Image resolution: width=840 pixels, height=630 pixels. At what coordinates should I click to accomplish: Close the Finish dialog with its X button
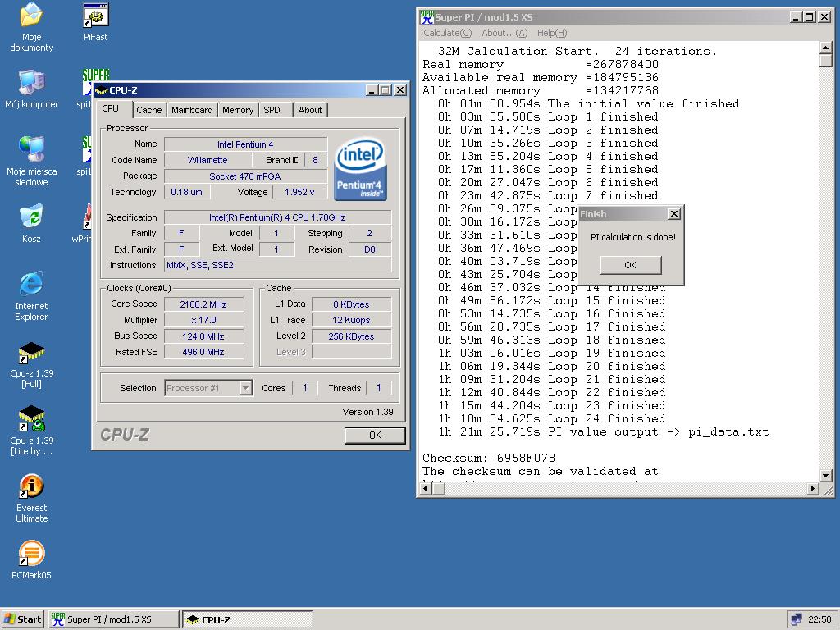click(x=674, y=214)
